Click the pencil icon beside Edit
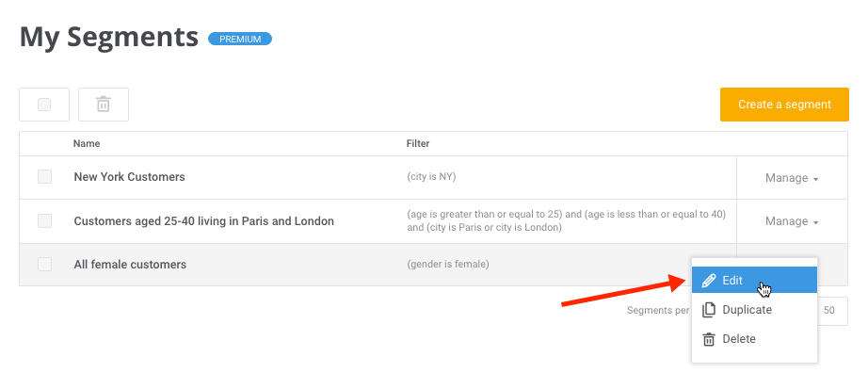This screenshot has height=389, width=868. coord(708,281)
